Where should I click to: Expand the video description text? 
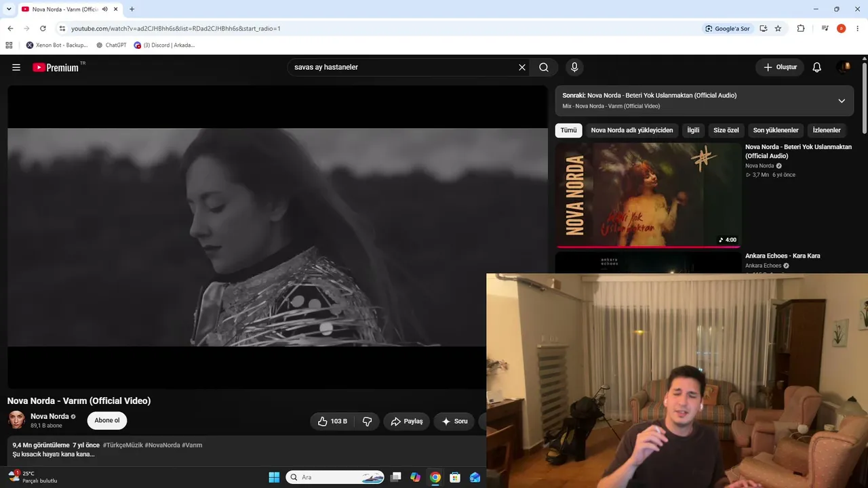(54, 454)
